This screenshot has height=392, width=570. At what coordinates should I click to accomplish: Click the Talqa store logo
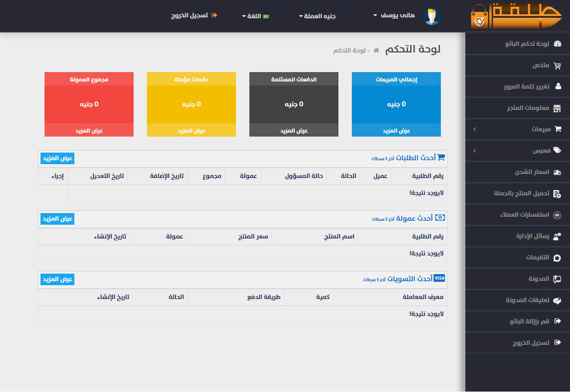click(x=517, y=16)
